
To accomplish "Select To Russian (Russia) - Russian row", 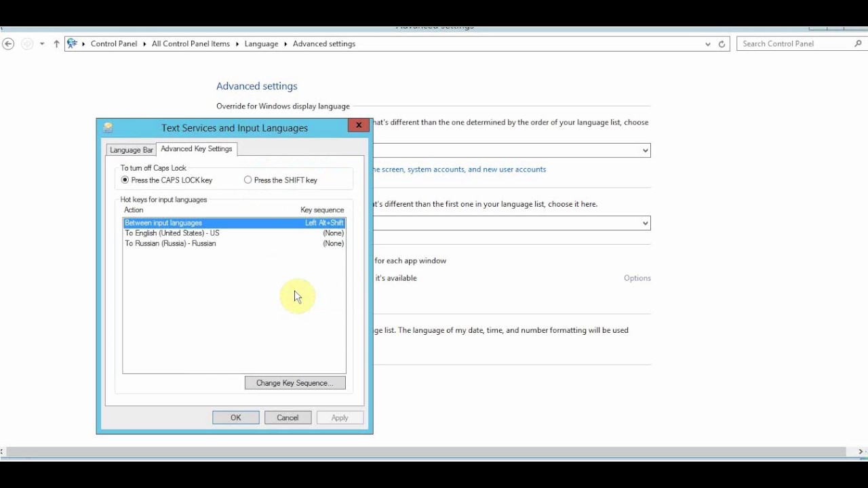I will tap(234, 243).
